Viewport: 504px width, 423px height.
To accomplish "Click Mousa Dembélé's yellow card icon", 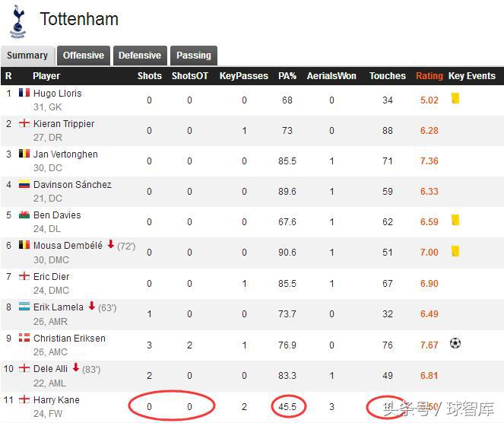I will [455, 250].
